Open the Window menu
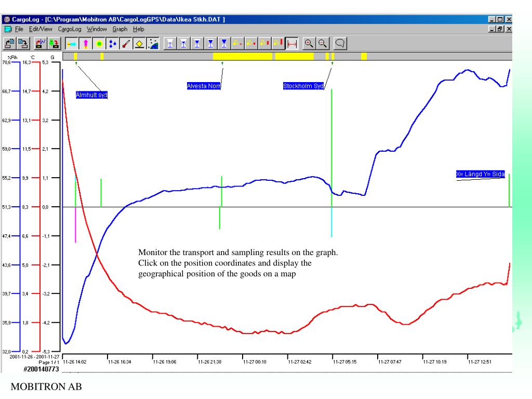 pyautogui.click(x=97, y=29)
